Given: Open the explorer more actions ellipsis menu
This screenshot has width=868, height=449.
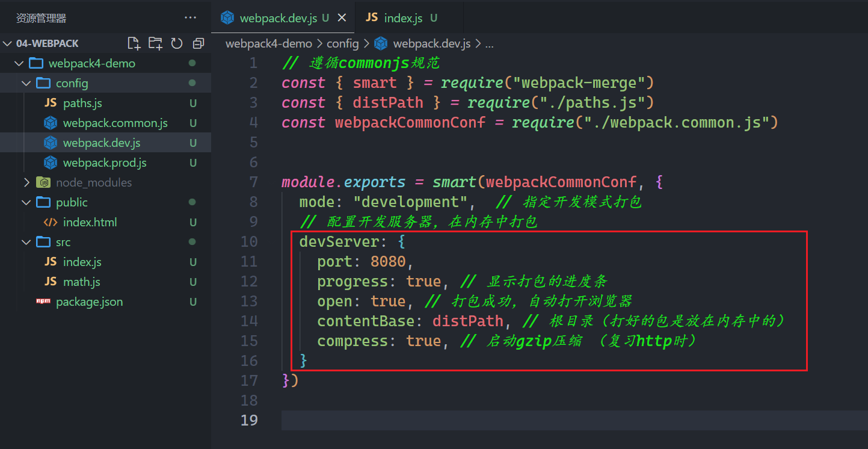Looking at the screenshot, I should coord(190,18).
